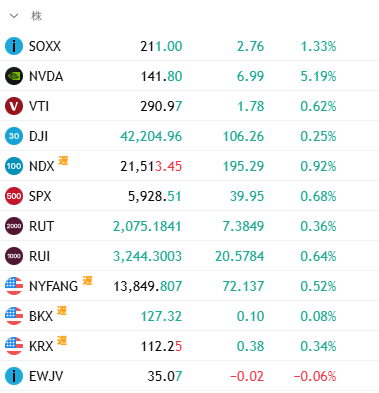Screen dimensions: 379x393
Task: Click the NVDA Nvidia logo icon
Action: [x=14, y=76]
